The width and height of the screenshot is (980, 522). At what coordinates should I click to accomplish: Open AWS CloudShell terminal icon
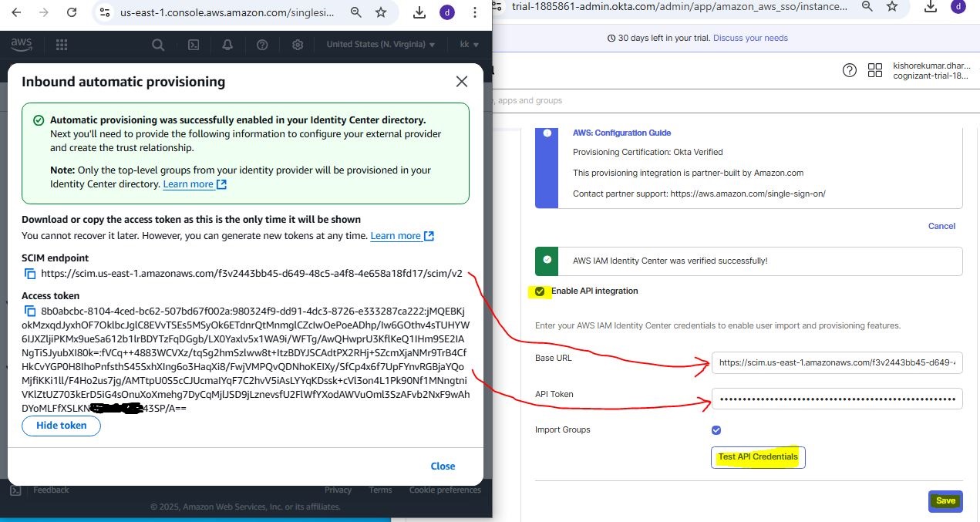194,45
